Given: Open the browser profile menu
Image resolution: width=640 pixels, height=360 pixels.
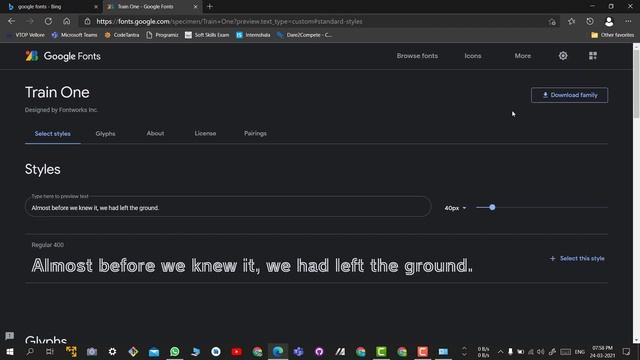Looking at the screenshot, I should pyautogui.click(x=609, y=21).
